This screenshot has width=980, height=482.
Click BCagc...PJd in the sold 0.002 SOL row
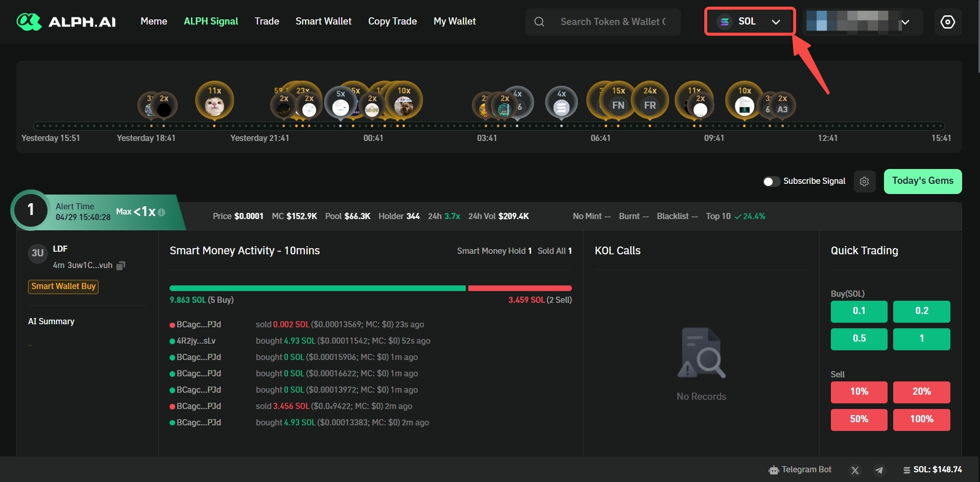click(x=199, y=325)
